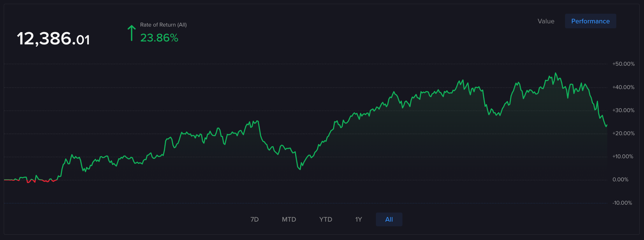Click the -10.00% axis label
The width and height of the screenshot is (644, 240).
(x=622, y=203)
